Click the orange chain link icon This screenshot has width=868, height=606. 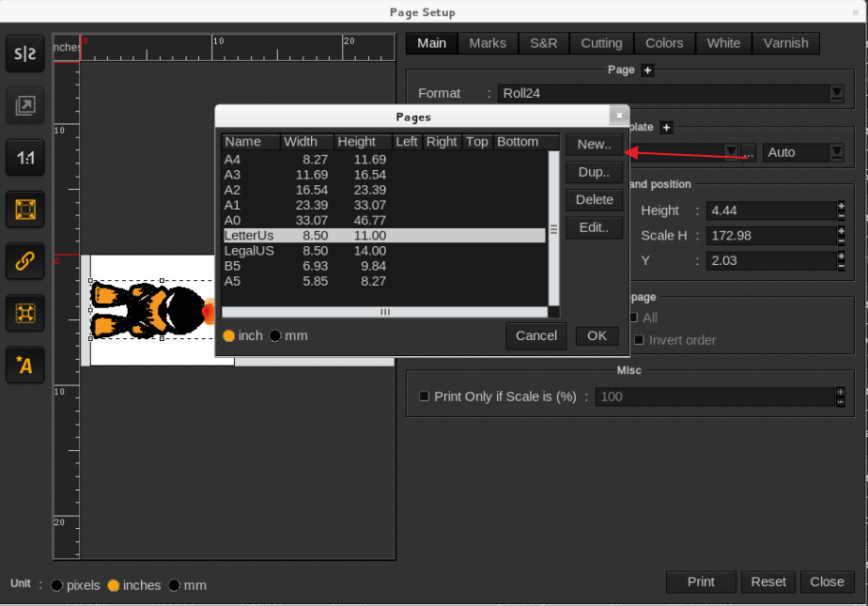tap(24, 261)
